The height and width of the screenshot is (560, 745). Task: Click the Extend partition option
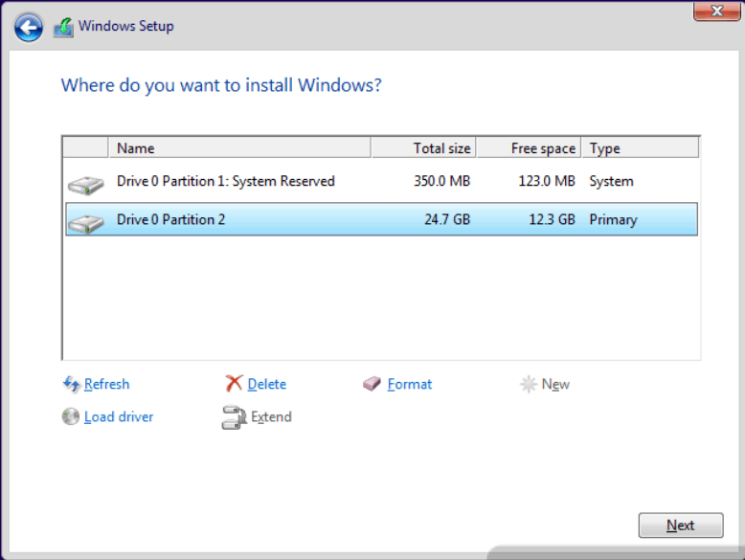(x=271, y=416)
